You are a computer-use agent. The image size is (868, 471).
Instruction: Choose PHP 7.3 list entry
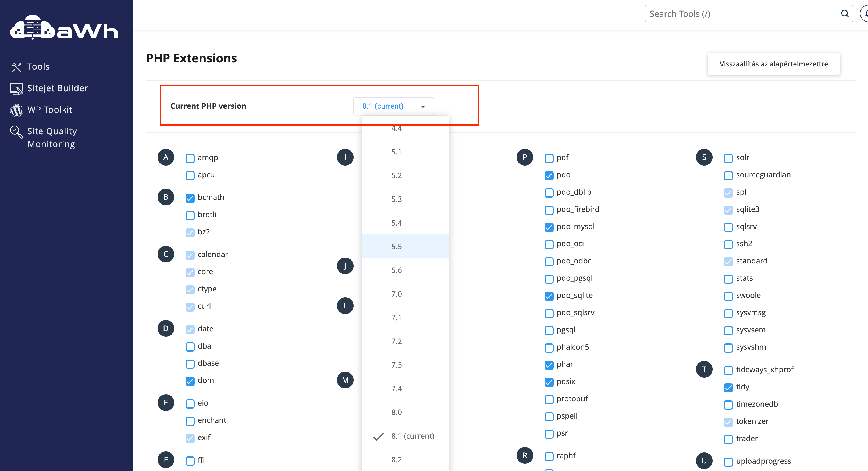point(405,365)
